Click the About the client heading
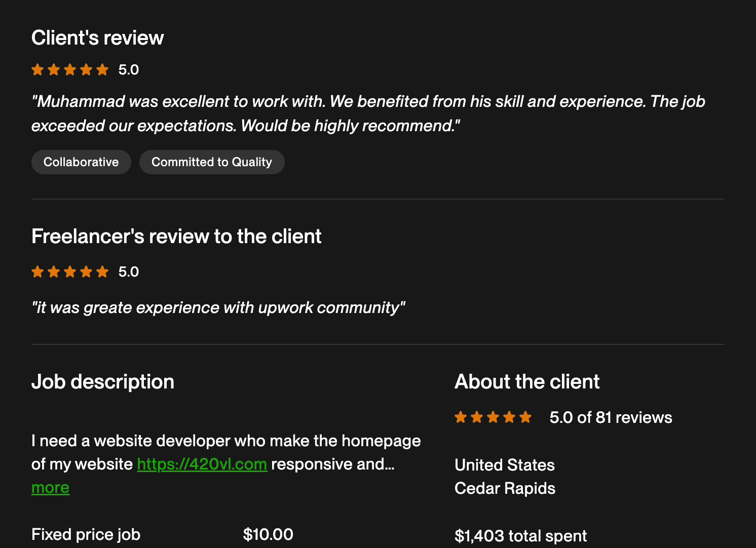 pos(527,382)
